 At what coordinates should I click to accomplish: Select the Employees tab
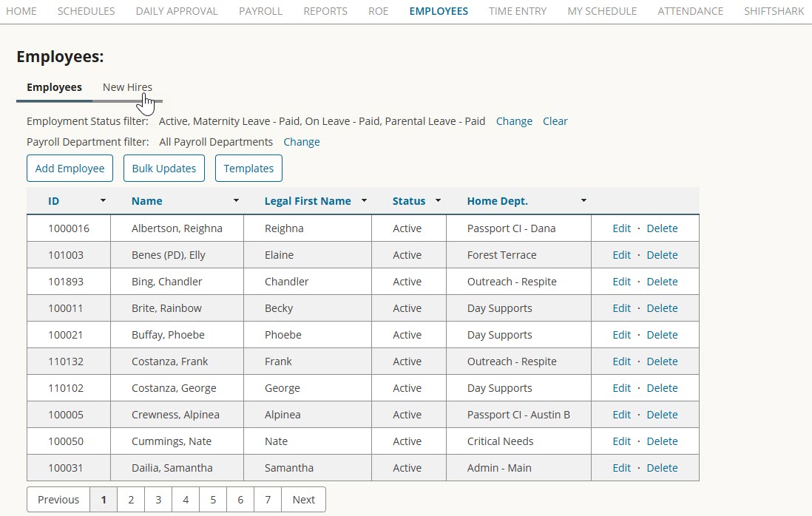pyautogui.click(x=55, y=87)
